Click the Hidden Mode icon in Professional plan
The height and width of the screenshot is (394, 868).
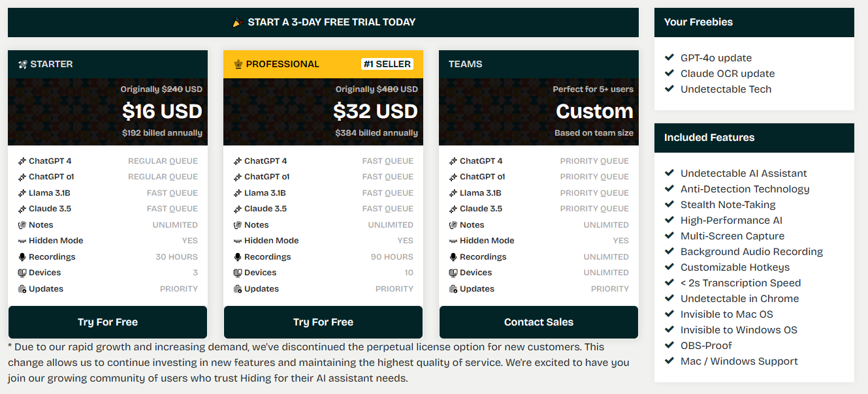coord(238,241)
